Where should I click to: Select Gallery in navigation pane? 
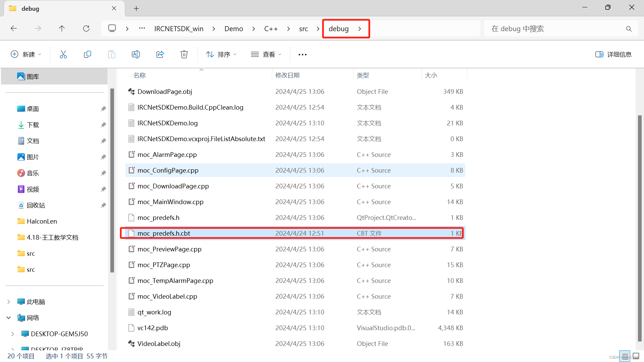tap(54, 76)
